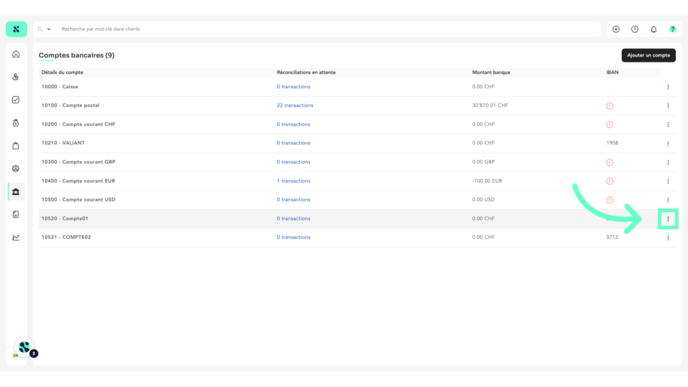Click the round avatar logo at bottom left
This screenshot has height=387, width=688.
(25, 348)
